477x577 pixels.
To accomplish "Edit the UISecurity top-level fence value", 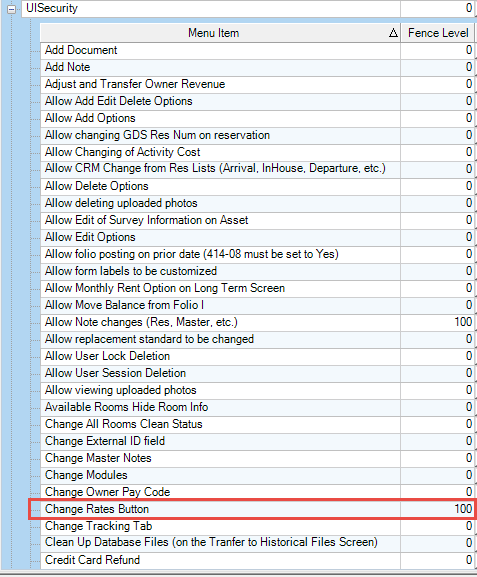I will tap(438, 8).
